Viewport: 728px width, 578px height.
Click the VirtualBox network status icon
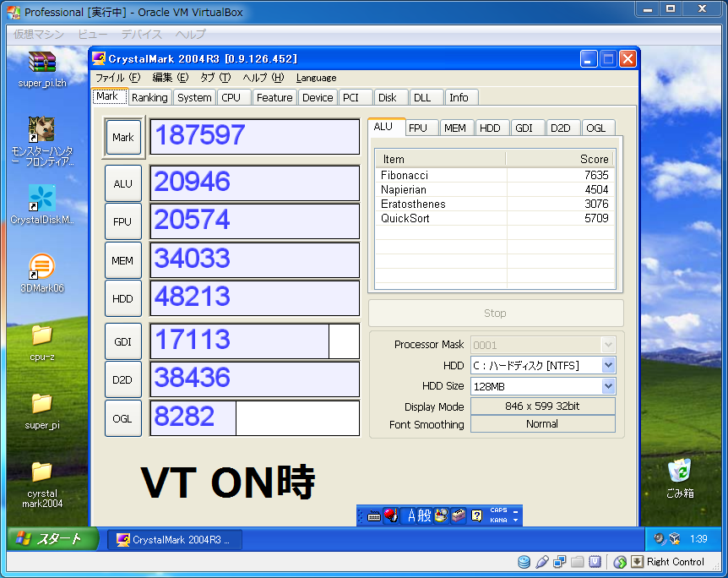click(x=559, y=562)
